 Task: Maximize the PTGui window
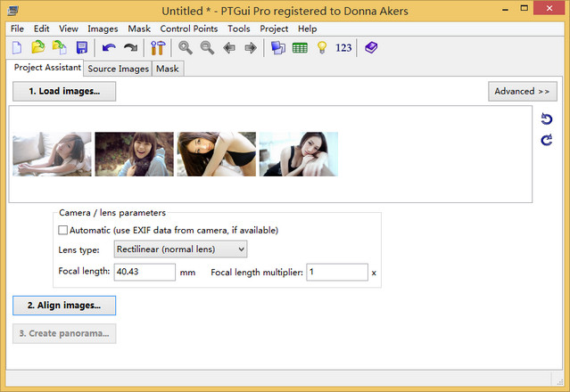(524, 9)
